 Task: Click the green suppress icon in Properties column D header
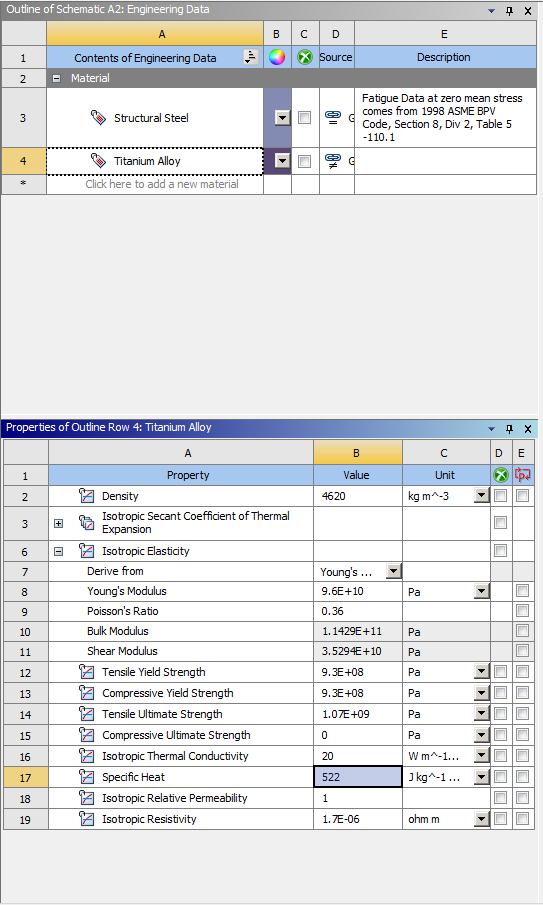[x=501, y=475]
